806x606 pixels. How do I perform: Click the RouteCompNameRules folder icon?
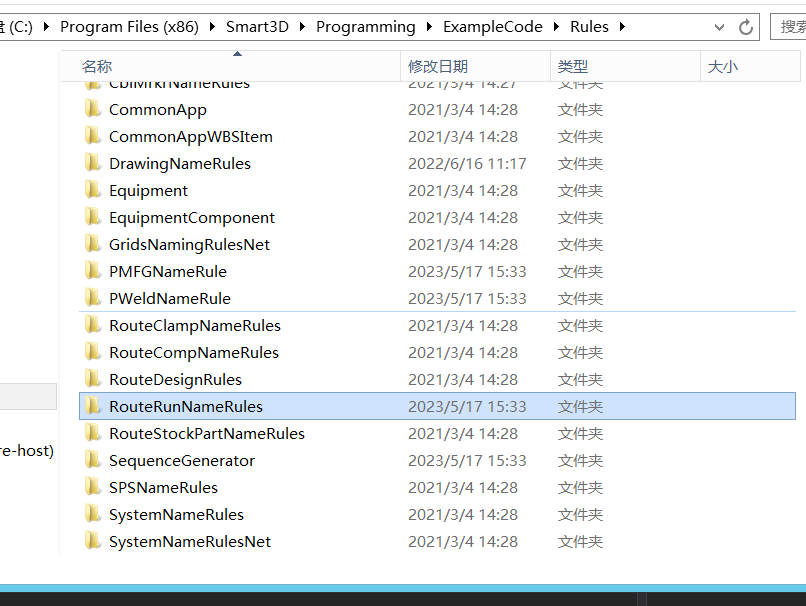(x=93, y=352)
